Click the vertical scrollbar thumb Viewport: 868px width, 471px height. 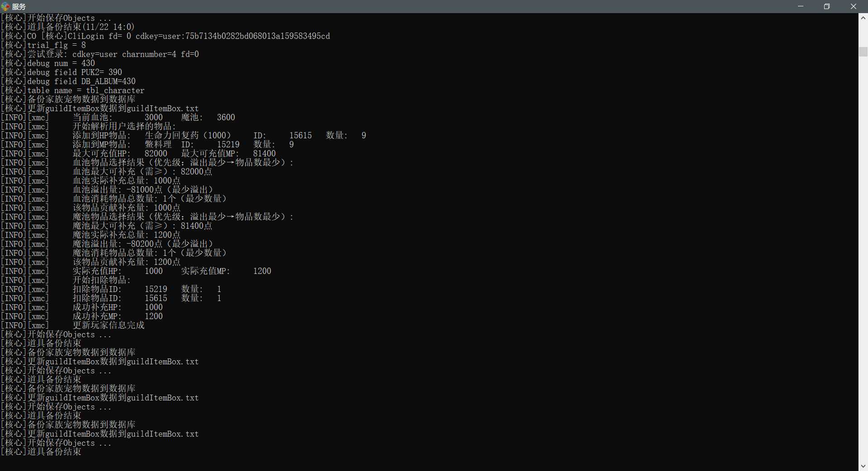click(863, 52)
